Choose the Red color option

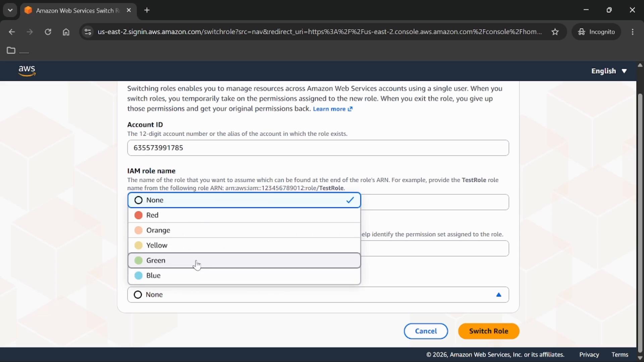[244, 215]
